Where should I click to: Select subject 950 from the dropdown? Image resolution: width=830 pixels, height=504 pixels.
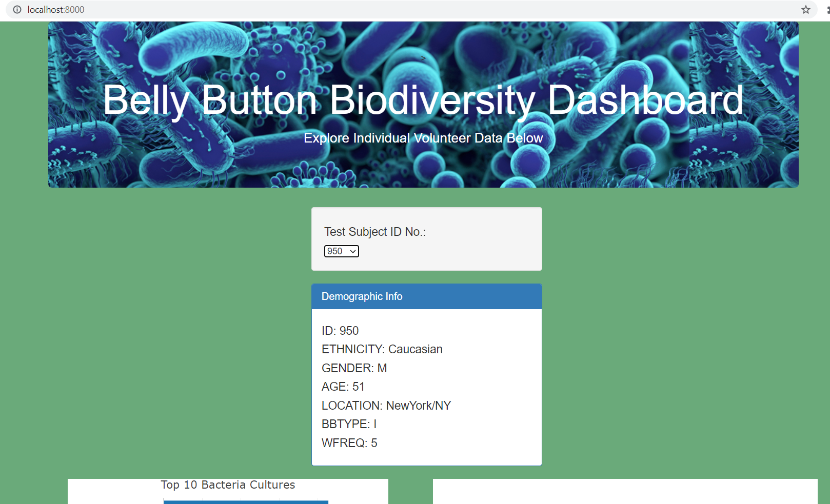[336, 251]
